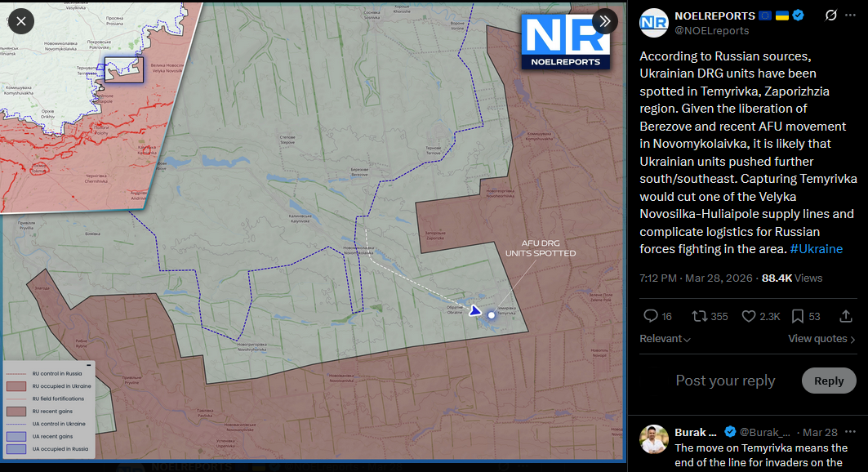Open more options on Burak's reply

(850, 432)
